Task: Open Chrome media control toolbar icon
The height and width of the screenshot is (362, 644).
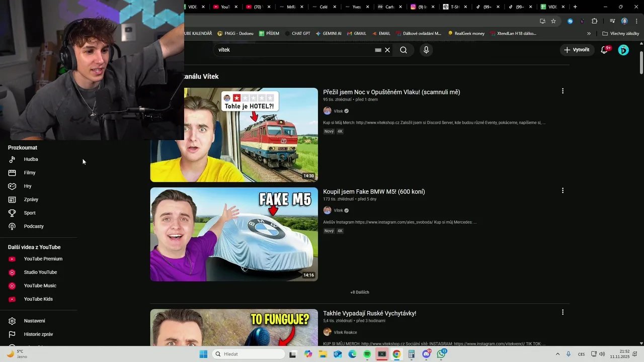Action: tap(612, 21)
